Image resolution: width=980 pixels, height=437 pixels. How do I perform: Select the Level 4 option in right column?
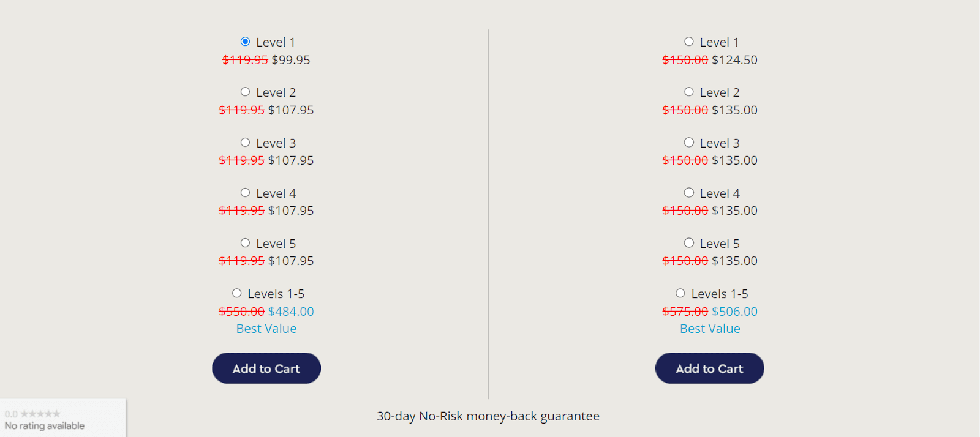(688, 192)
